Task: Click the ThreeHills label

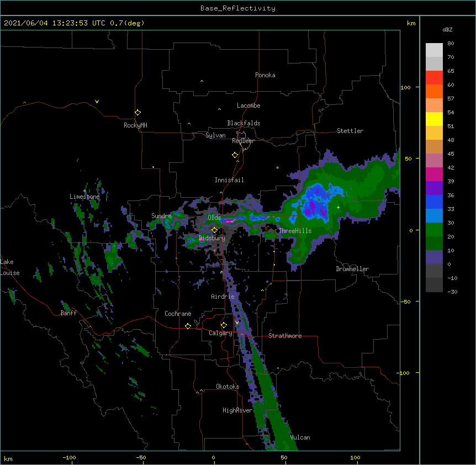Action: click(x=295, y=231)
